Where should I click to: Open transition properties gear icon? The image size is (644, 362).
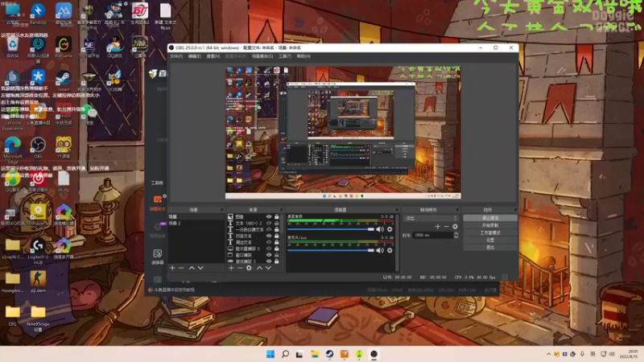tap(455, 226)
